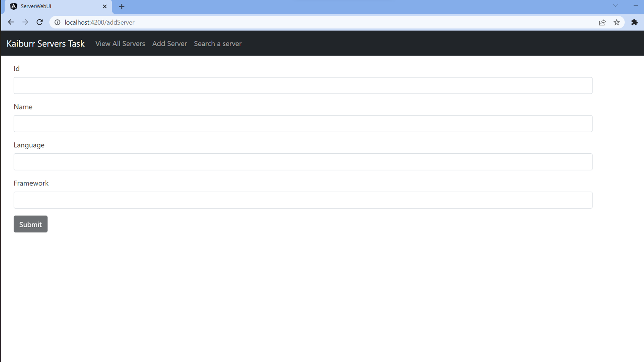This screenshot has height=362, width=644.
Task: Click the Angular favicon on the ServerWebUi tab
Action: tap(14, 6)
